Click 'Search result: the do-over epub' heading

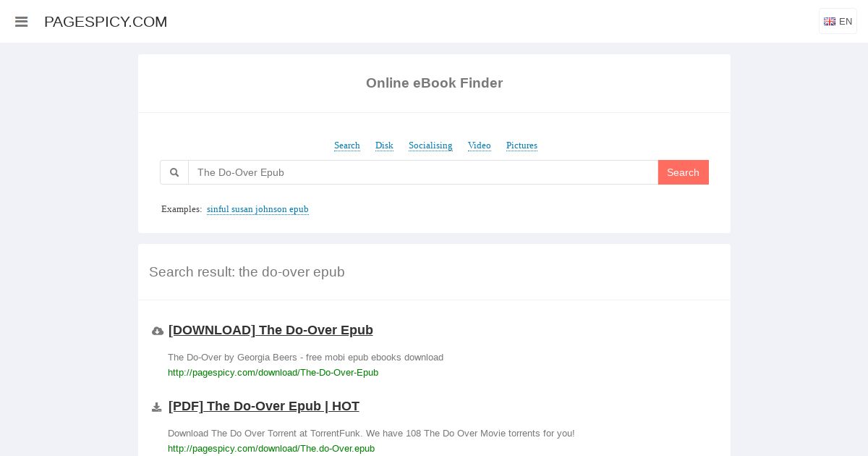[247, 272]
